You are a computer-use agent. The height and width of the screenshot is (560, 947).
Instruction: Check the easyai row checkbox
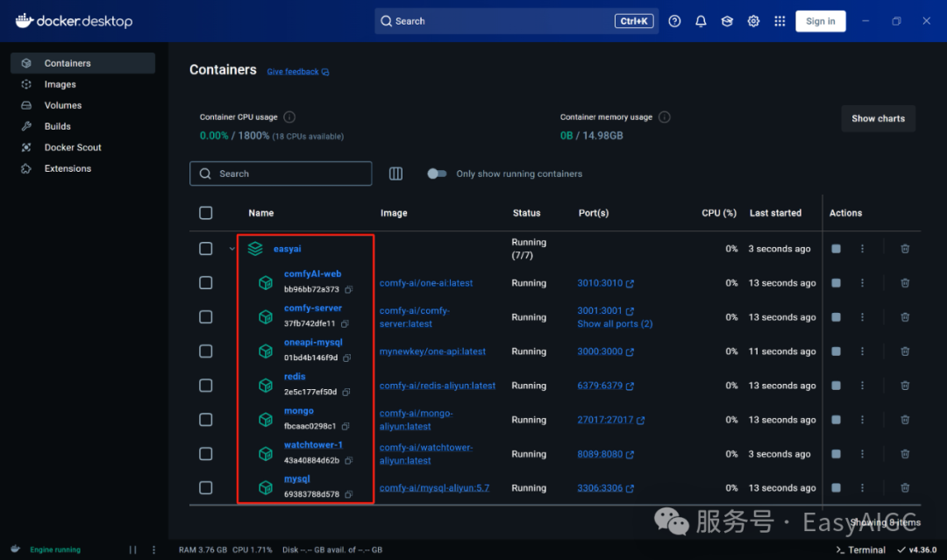(206, 249)
